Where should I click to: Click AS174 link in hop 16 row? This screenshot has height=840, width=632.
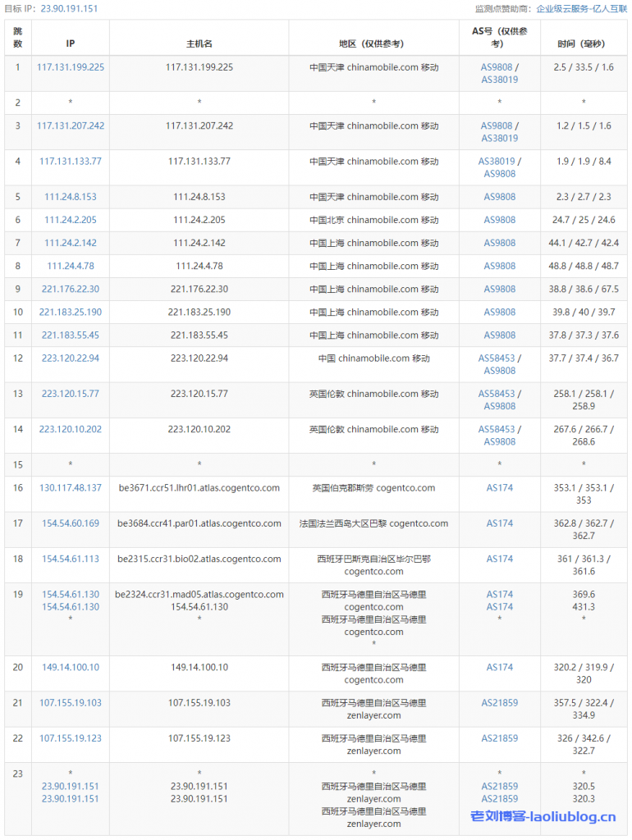click(x=499, y=488)
